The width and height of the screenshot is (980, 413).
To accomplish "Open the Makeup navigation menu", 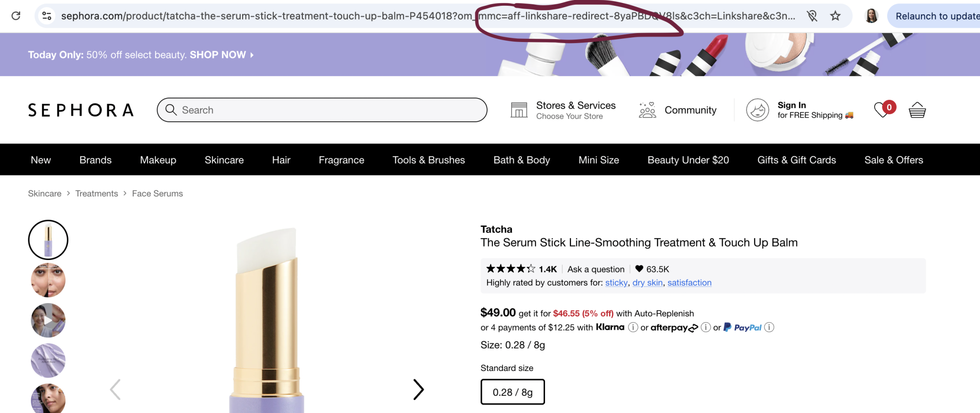I will tap(158, 160).
